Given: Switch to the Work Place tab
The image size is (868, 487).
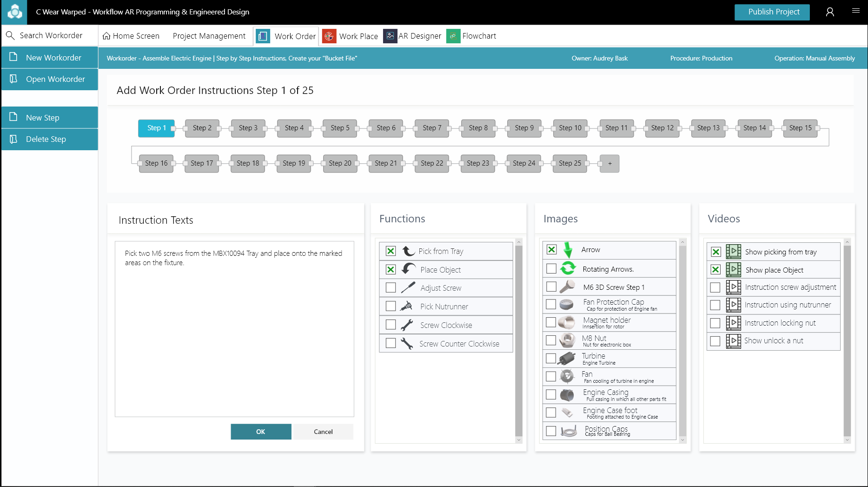Looking at the screenshot, I should coord(351,36).
